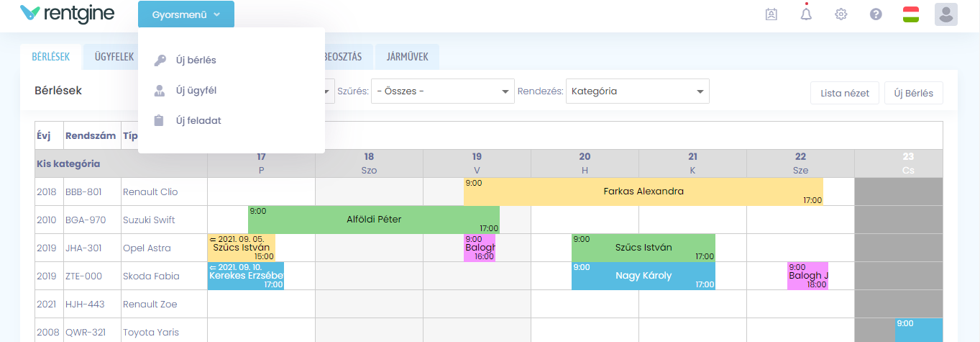Screen dimensions: 980x342
Task: Click the Rentgine logo
Action: coord(68,14)
